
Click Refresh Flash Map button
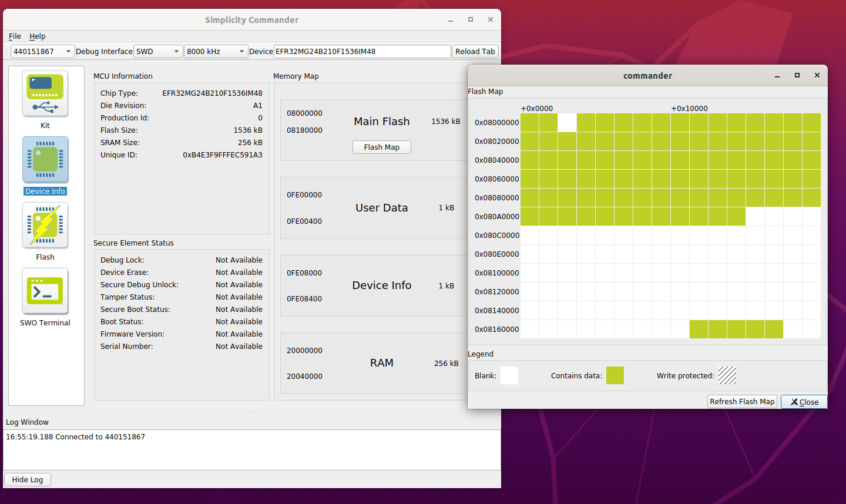point(742,402)
